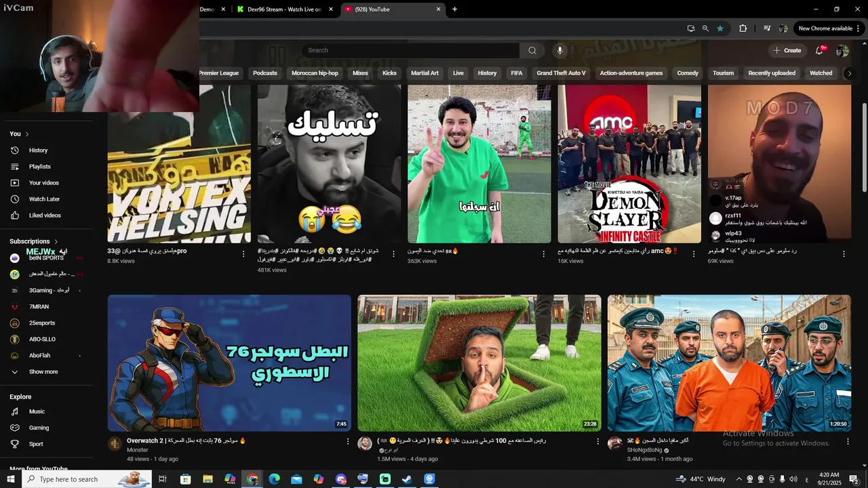
Task: Expand Subscriptions section chevron
Action: pyautogui.click(x=56, y=241)
